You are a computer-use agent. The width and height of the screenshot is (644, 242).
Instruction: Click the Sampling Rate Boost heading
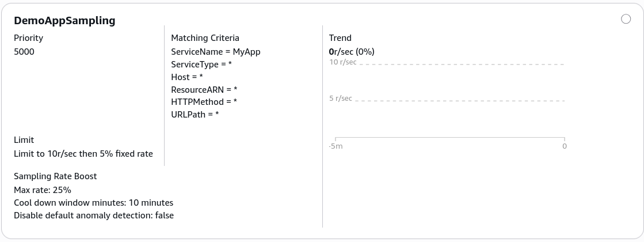(x=55, y=176)
